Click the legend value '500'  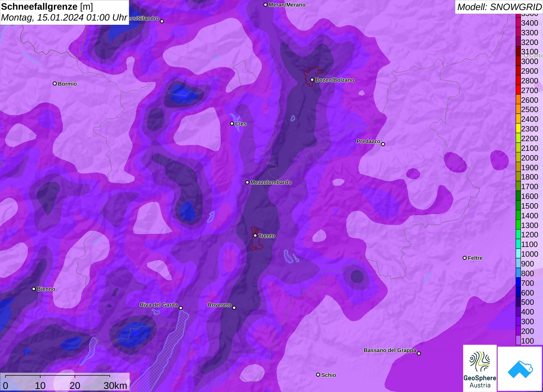527,302
